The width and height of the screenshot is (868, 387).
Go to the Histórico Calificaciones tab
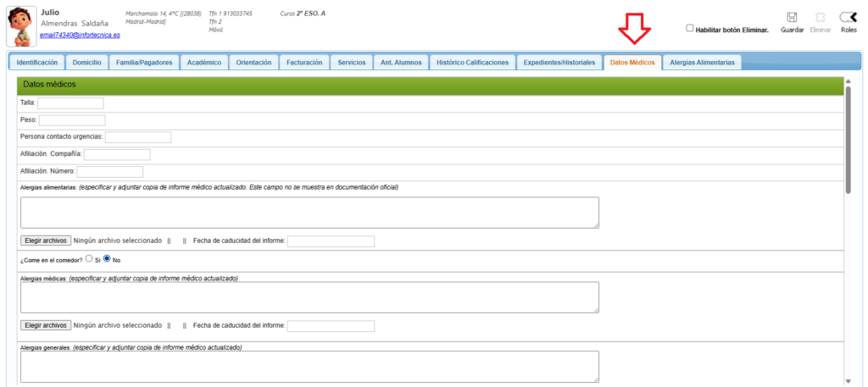coord(472,63)
